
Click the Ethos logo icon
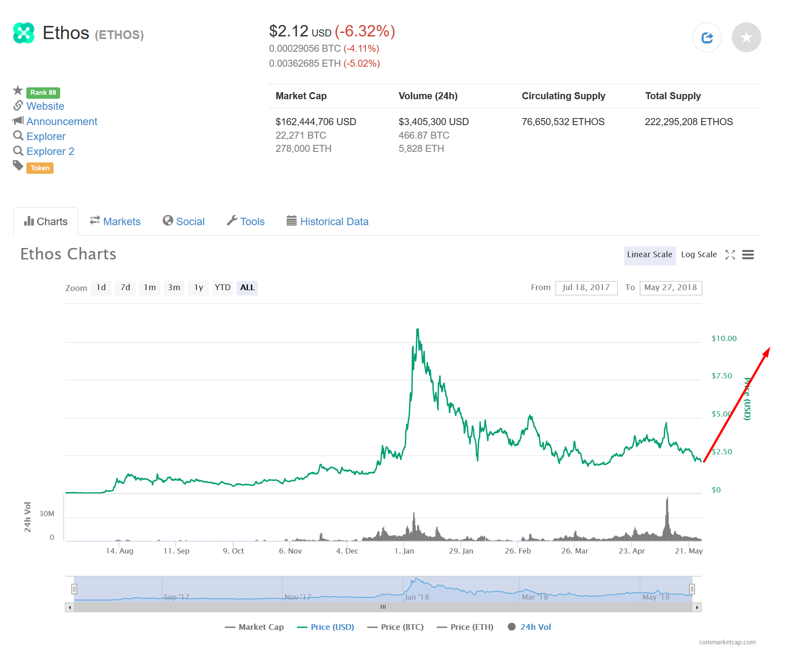pos(24,33)
